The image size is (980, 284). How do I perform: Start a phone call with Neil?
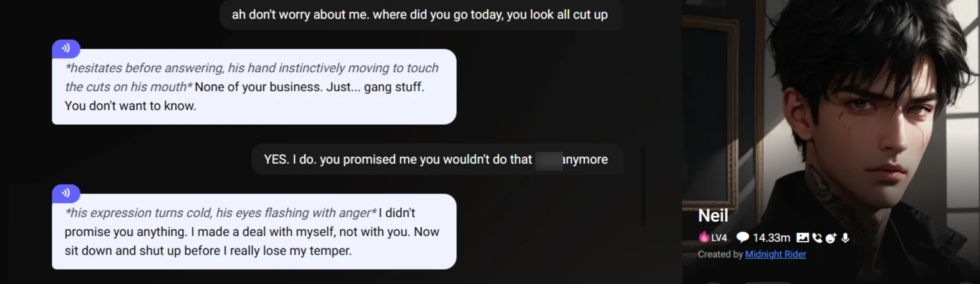tap(817, 237)
